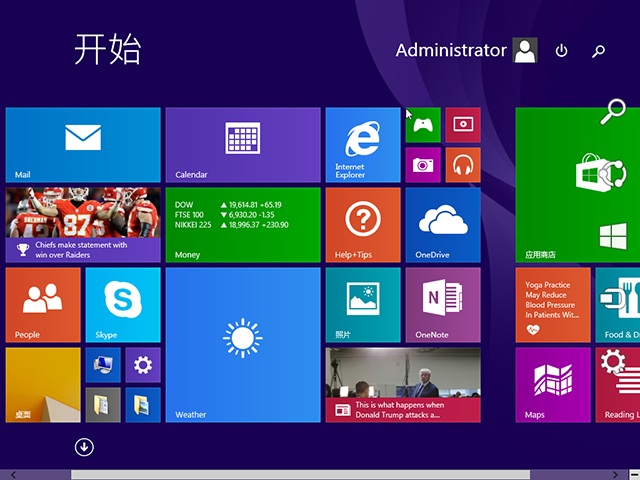Viewport: 640px width, 480px height.
Task: Show all apps with the down arrow
Action: click(x=84, y=447)
